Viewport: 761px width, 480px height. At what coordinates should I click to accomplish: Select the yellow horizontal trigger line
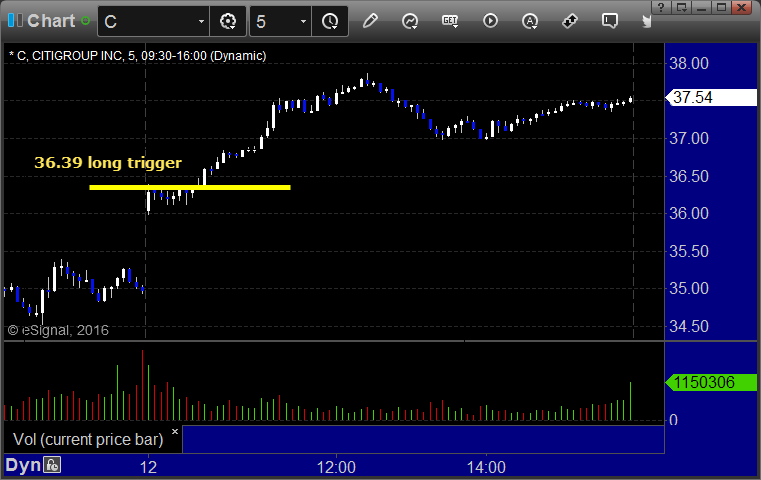pyautogui.click(x=190, y=187)
